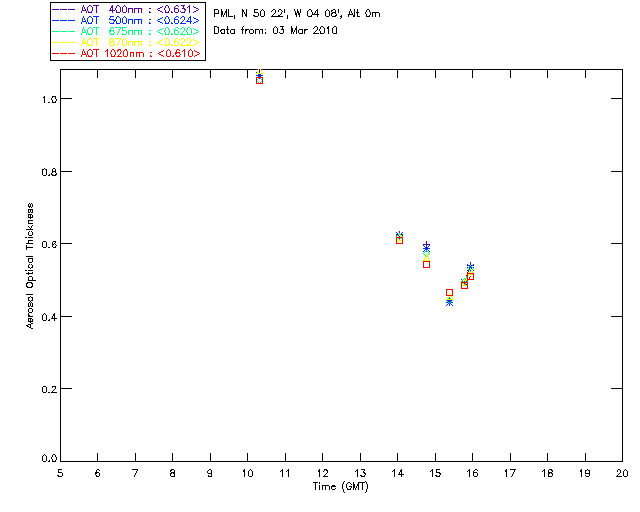Click the 0.4 y-axis tick label

click(49, 317)
